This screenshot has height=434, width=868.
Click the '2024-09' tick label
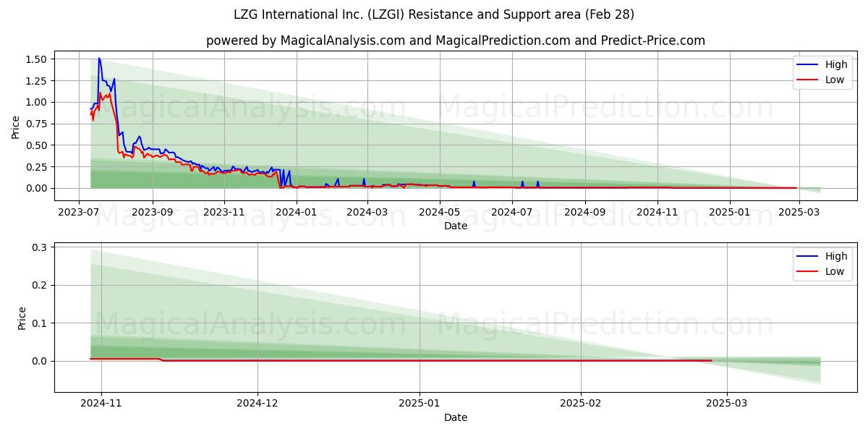[584, 213]
